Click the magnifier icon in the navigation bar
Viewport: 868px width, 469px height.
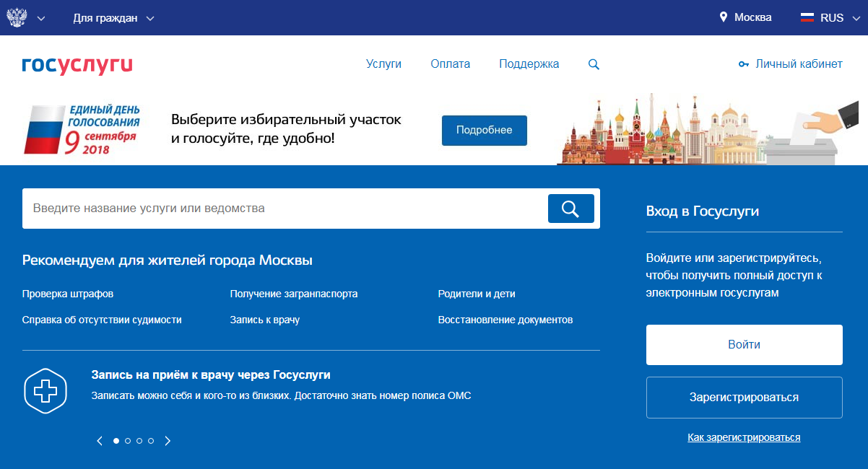coord(594,64)
